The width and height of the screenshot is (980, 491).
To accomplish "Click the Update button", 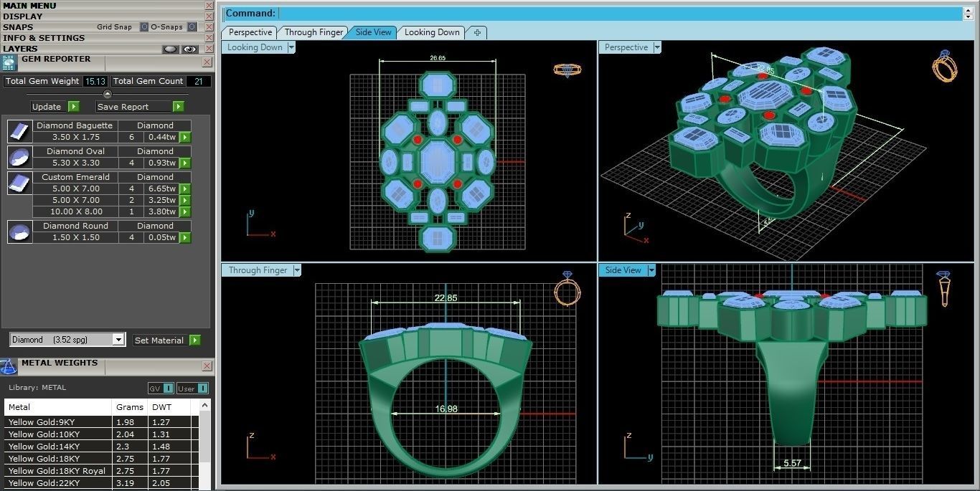I will tap(47, 107).
